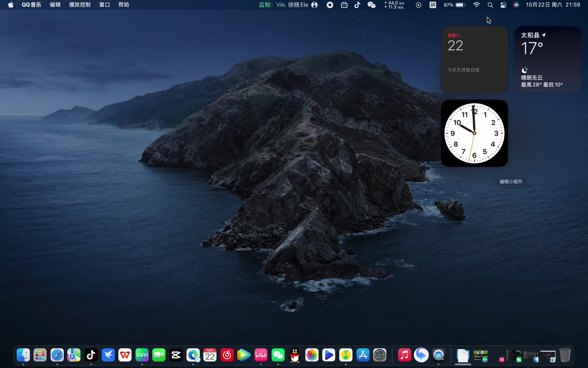
Task: Open the blue arrow circle app in Dock
Action: [421, 355]
